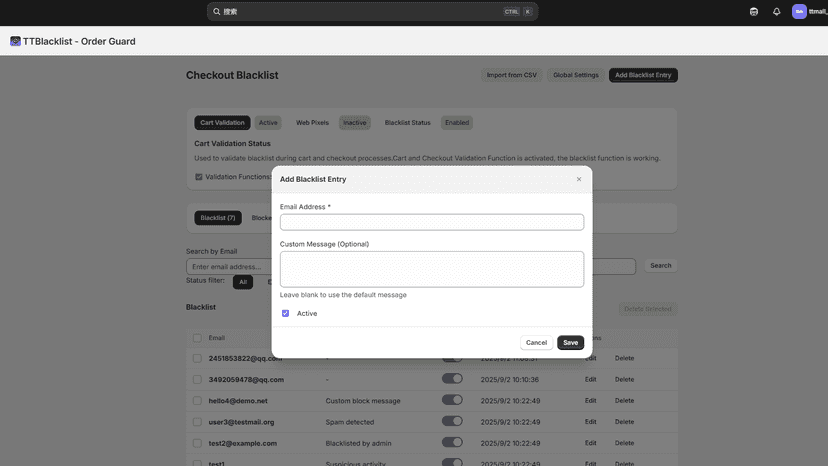This screenshot has width=828, height=466.
Task: Cancel the Add Blacklist Entry dialog
Action: coord(536,342)
